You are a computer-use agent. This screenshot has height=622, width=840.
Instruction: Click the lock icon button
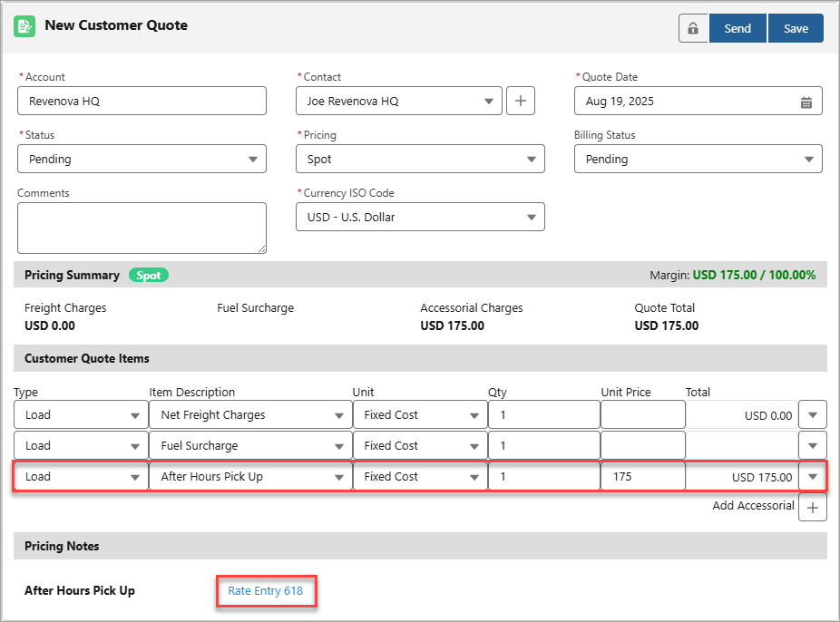693,28
